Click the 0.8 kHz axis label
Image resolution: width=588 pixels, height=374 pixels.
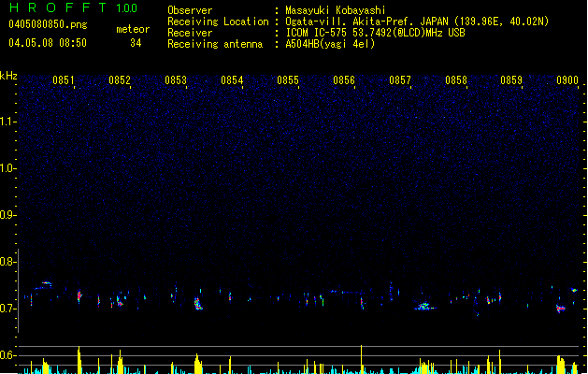[7, 262]
